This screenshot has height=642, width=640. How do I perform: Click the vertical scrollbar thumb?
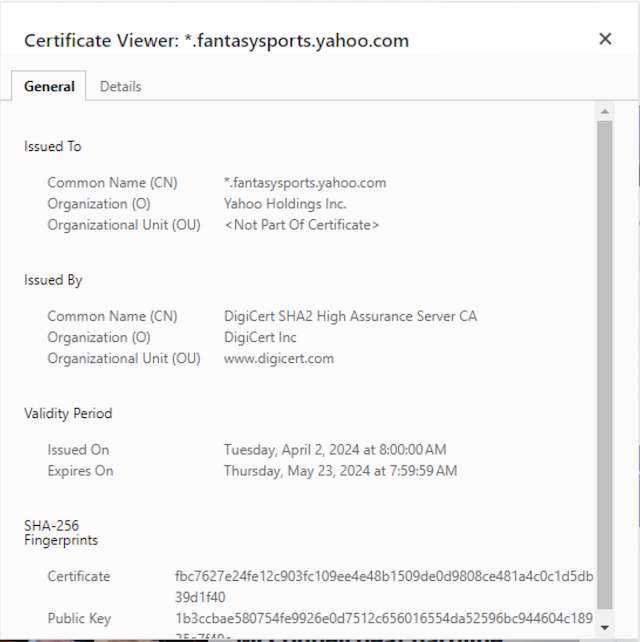tap(605, 364)
